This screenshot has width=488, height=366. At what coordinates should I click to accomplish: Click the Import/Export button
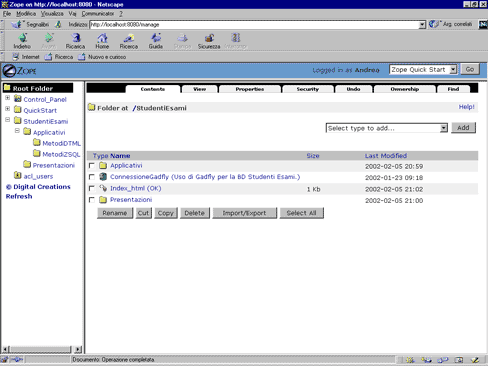(x=244, y=213)
